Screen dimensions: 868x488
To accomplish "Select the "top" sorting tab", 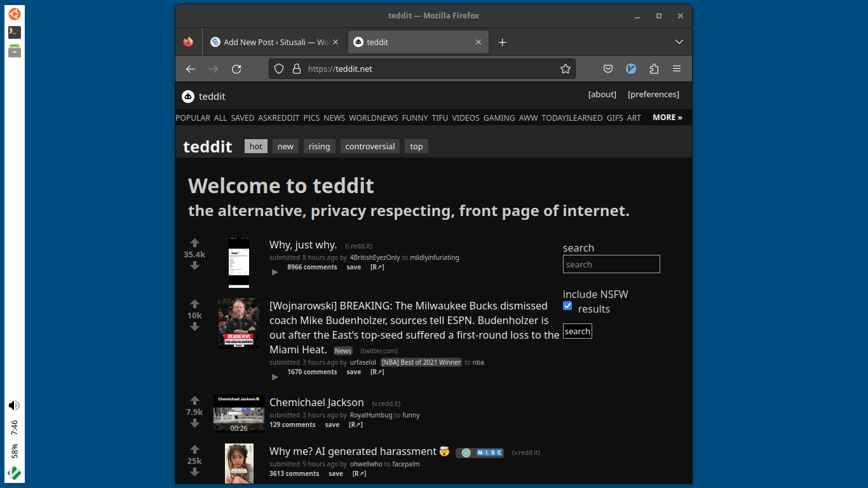I will (x=416, y=146).
